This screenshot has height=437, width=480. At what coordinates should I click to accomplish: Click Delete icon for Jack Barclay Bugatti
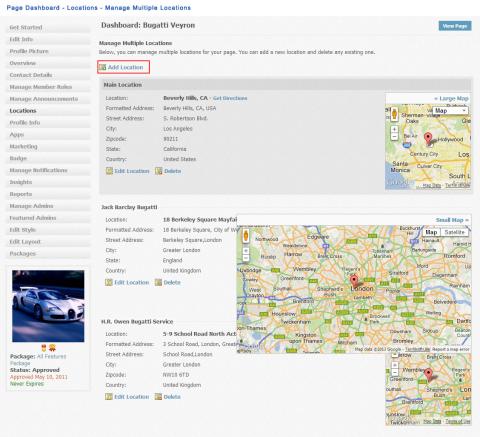[158, 282]
